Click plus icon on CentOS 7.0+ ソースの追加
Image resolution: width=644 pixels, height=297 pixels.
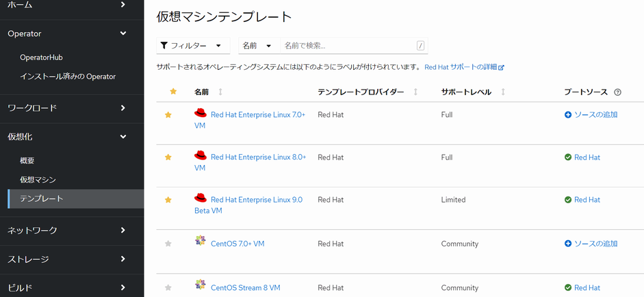(568, 244)
